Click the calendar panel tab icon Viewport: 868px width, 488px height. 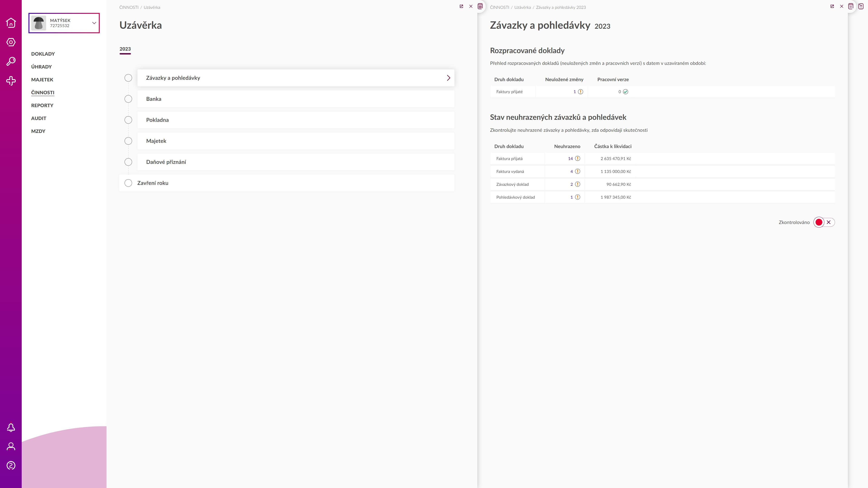[480, 6]
